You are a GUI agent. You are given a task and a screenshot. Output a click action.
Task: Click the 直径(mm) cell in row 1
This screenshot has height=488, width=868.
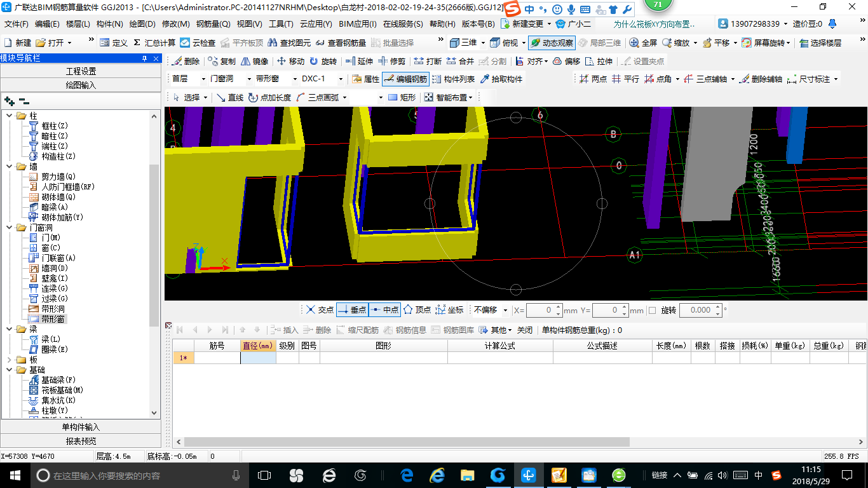(x=258, y=358)
